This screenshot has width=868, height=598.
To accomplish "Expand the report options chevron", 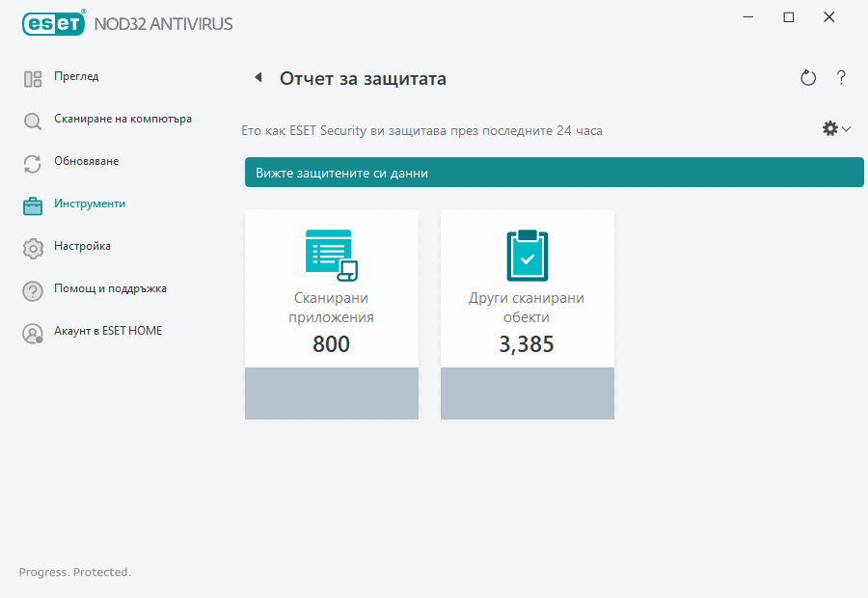I will coord(843,128).
